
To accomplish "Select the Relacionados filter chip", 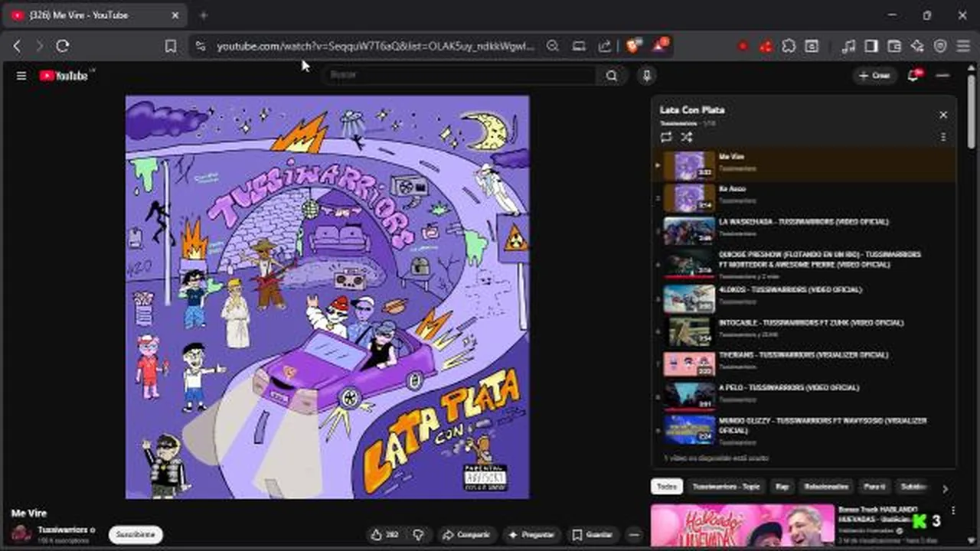I will (x=827, y=487).
